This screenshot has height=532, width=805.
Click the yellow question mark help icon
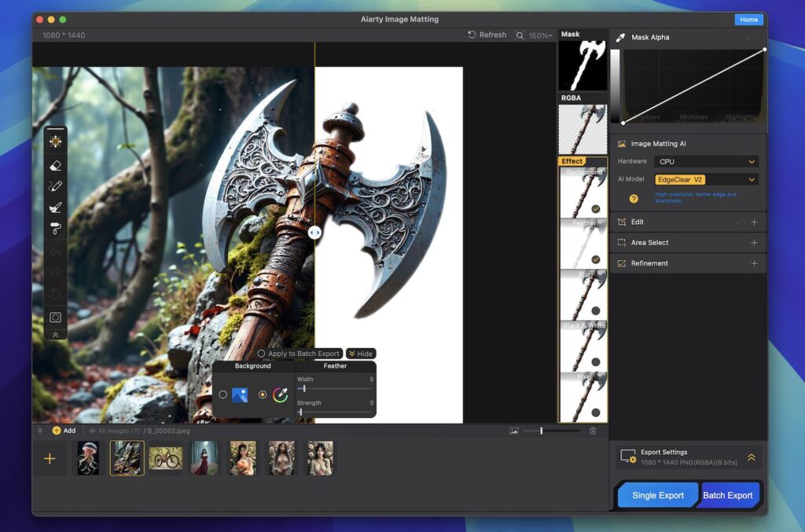coord(634,199)
